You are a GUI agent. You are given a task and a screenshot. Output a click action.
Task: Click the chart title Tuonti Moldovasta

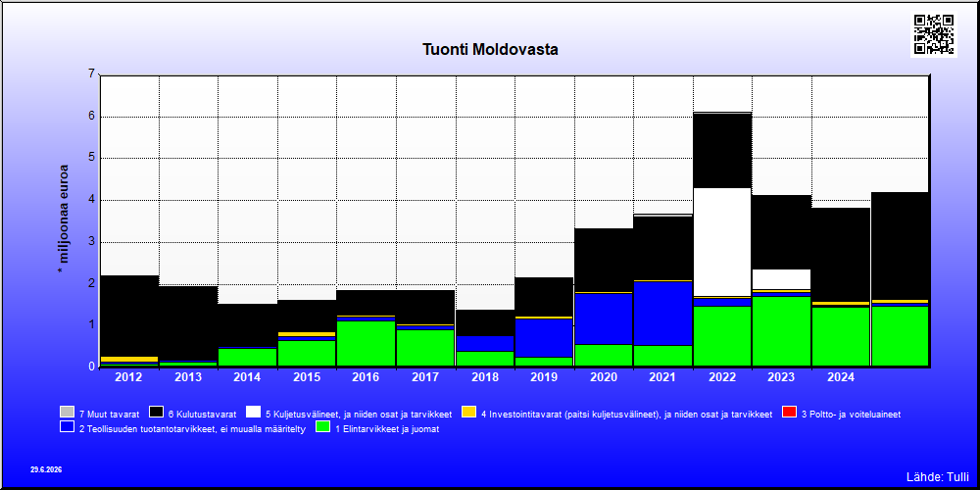pos(490,49)
